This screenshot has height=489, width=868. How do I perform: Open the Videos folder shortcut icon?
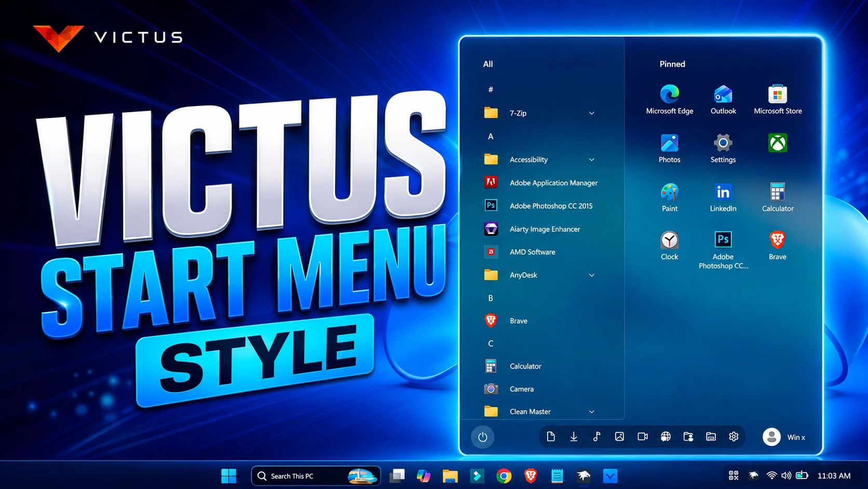pyautogui.click(x=643, y=437)
